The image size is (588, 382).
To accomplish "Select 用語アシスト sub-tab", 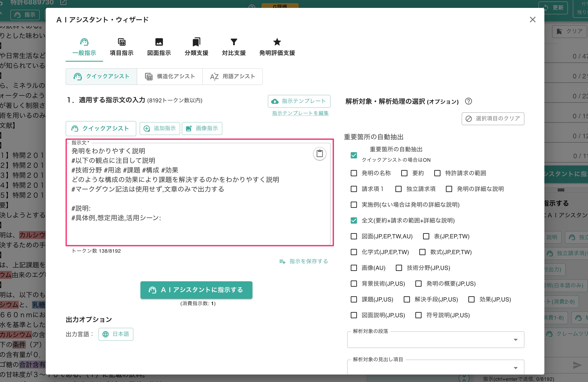I will point(232,77).
